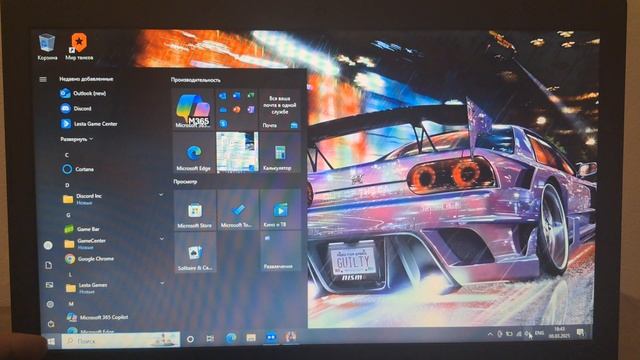Screen dimensions: 640x360
Task: Expand the recently added list via Развернуть
Action: pos(77,139)
